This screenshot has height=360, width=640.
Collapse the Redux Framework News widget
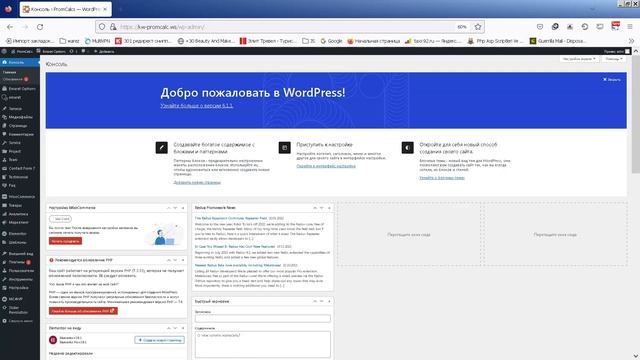coord(329,208)
